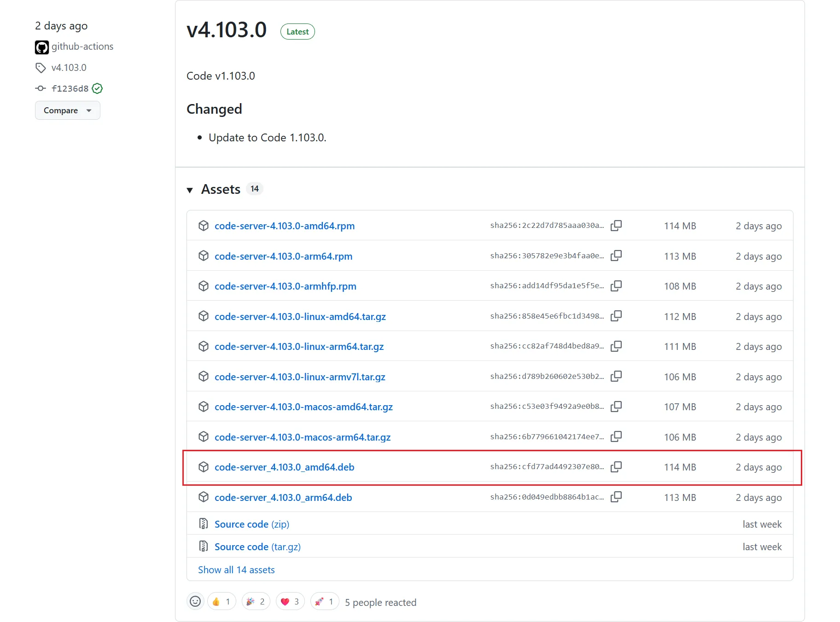Click the sha256:cfd77ad4492307e80 hash text

(x=547, y=466)
